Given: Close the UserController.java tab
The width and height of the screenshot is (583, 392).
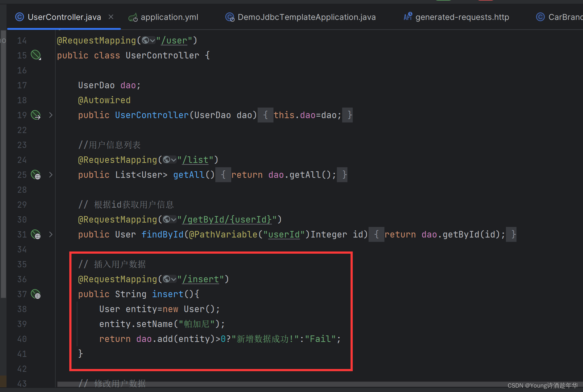Looking at the screenshot, I should pos(111,17).
